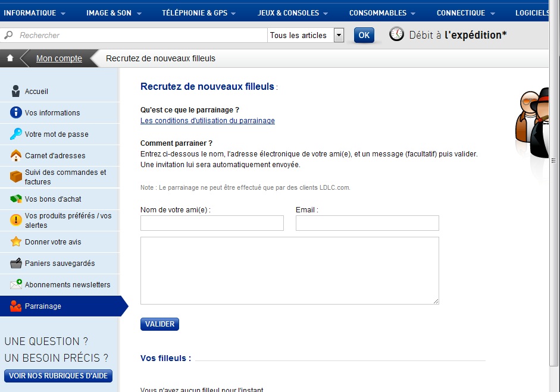The height and width of the screenshot is (392, 560).
Task: Open the Tous les articles dropdown
Action: 339,35
